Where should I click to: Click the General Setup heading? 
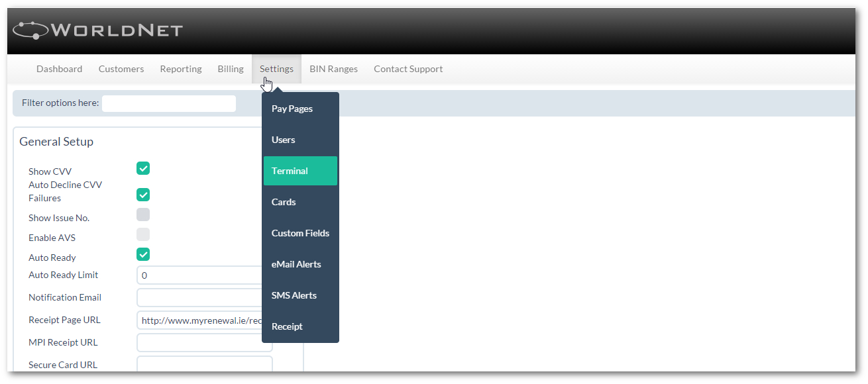pyautogui.click(x=56, y=142)
